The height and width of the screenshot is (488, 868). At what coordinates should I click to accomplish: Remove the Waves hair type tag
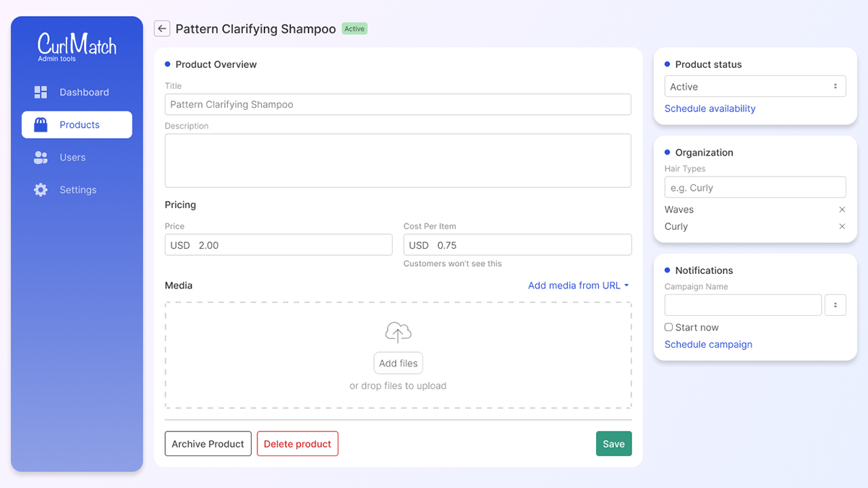pos(842,210)
